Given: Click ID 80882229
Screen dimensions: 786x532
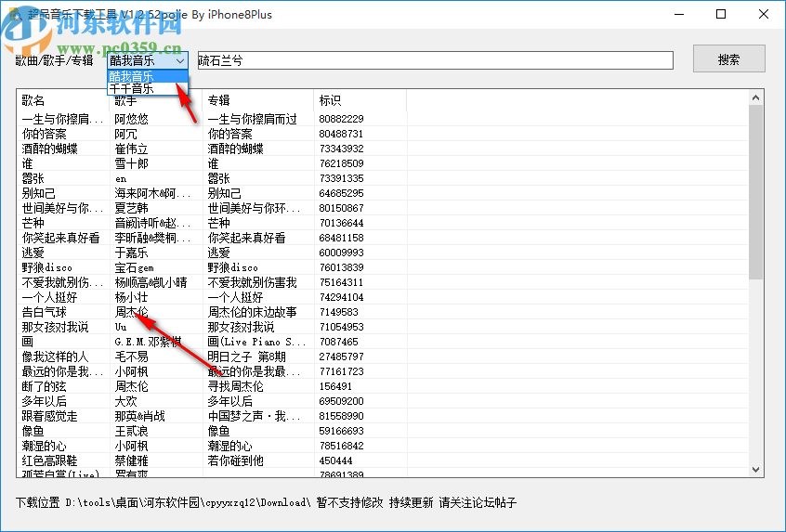Looking at the screenshot, I should [x=341, y=119].
